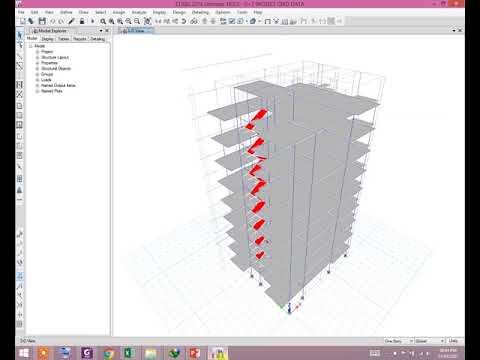This screenshot has width=480, height=360.
Task: Open Excel from the Windows taskbar
Action: click(129, 353)
